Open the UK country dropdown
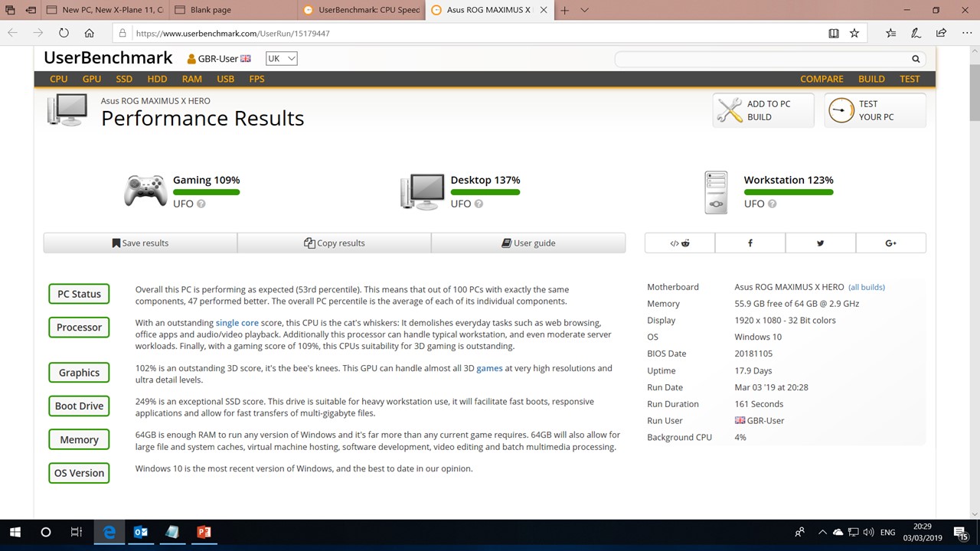 click(281, 59)
